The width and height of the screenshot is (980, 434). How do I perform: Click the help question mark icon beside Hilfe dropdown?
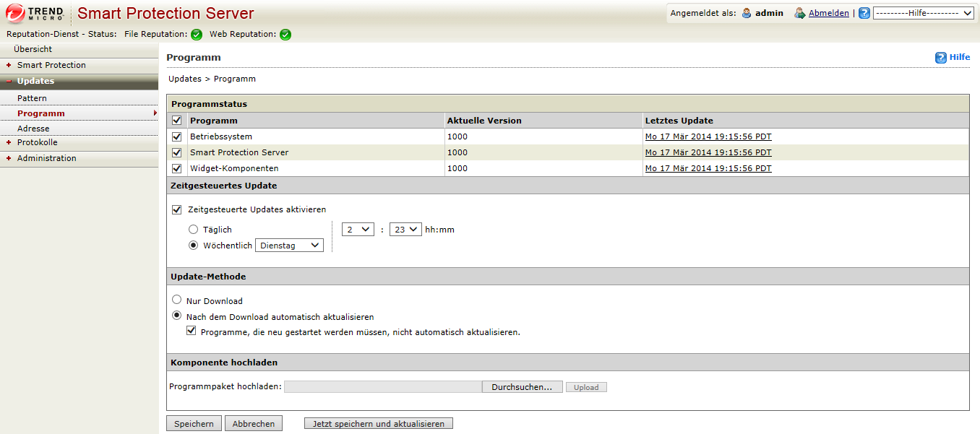pyautogui.click(x=864, y=13)
